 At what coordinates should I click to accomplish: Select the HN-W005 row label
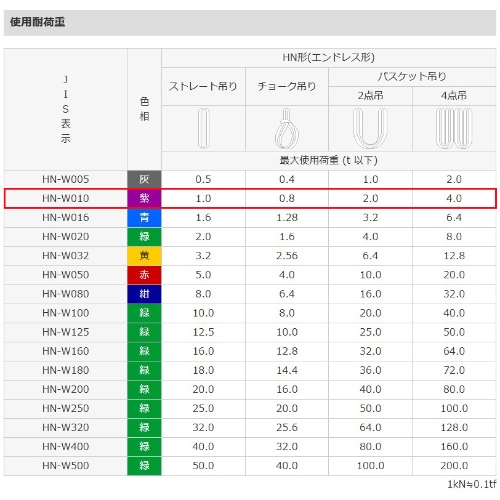66,179
